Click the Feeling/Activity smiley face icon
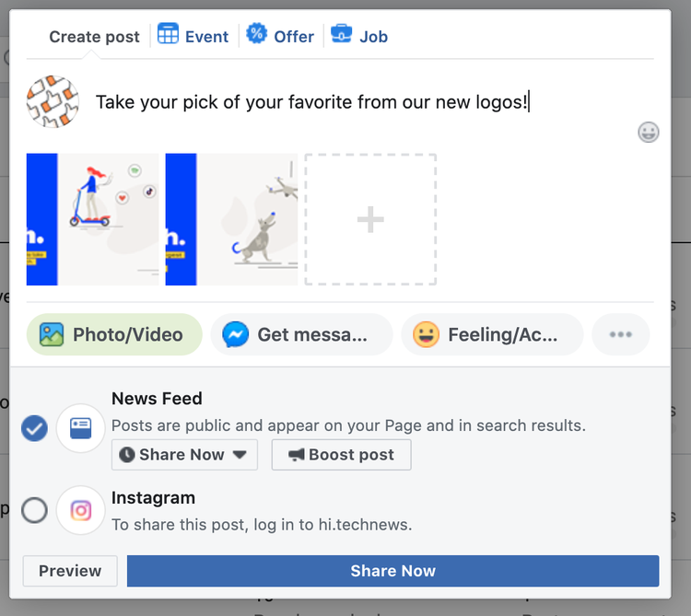The height and width of the screenshot is (616, 691). [x=426, y=334]
